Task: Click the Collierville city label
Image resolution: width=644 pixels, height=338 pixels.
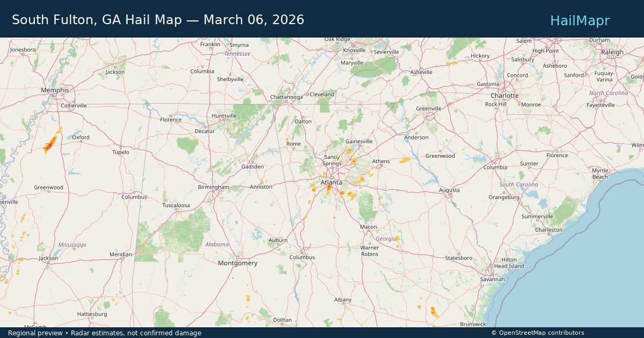Action: tap(74, 106)
